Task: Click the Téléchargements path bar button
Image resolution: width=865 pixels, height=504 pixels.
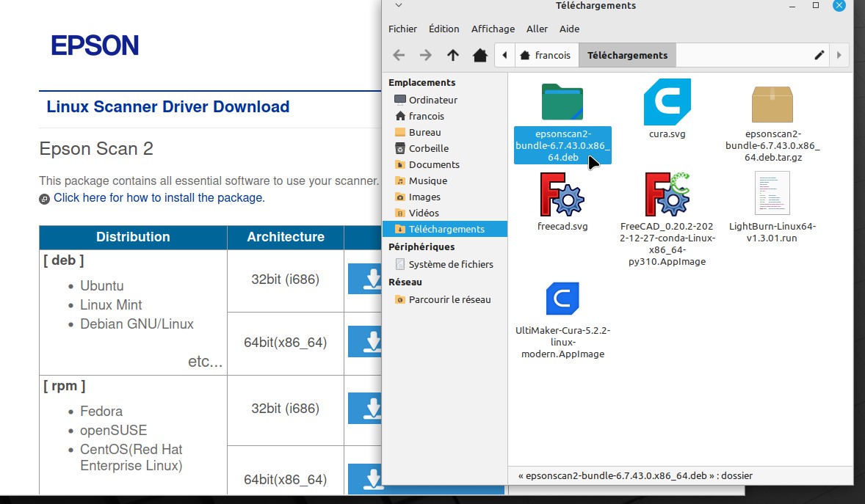Action: 627,55
